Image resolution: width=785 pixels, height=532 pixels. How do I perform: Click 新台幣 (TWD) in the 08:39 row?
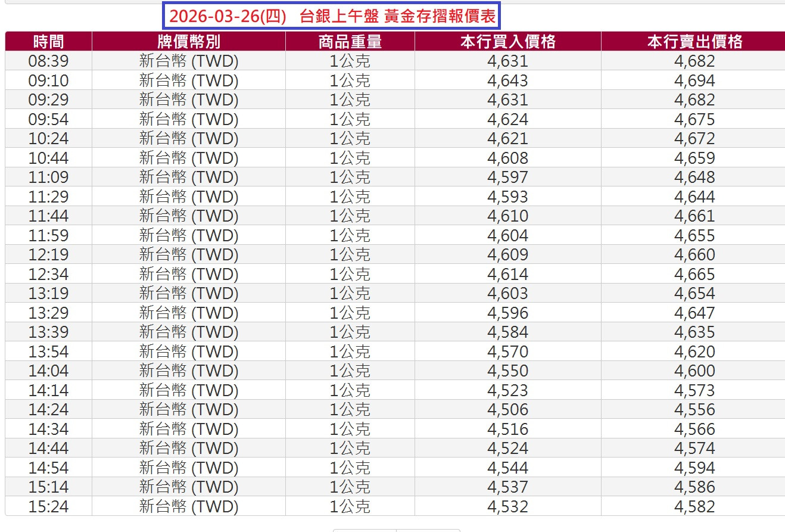tap(189, 61)
